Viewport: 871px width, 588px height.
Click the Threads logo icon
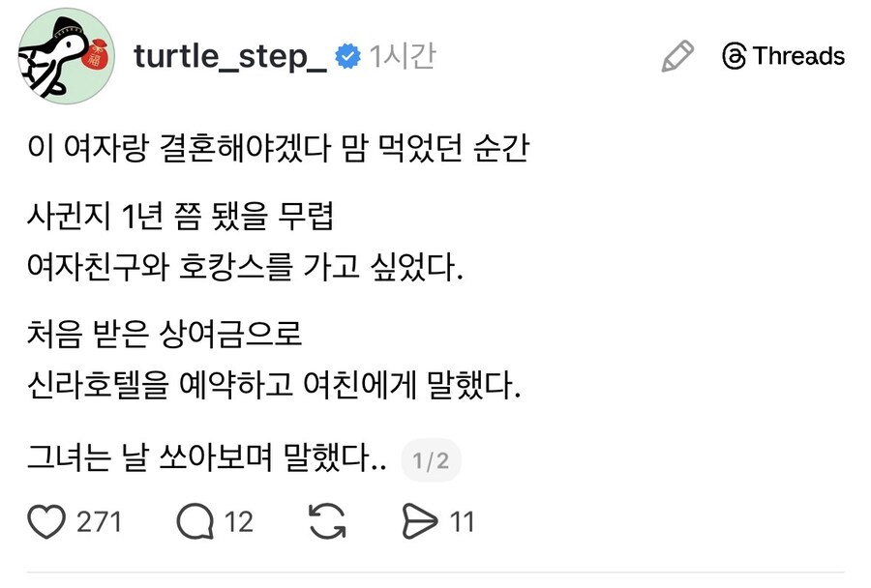(x=735, y=56)
